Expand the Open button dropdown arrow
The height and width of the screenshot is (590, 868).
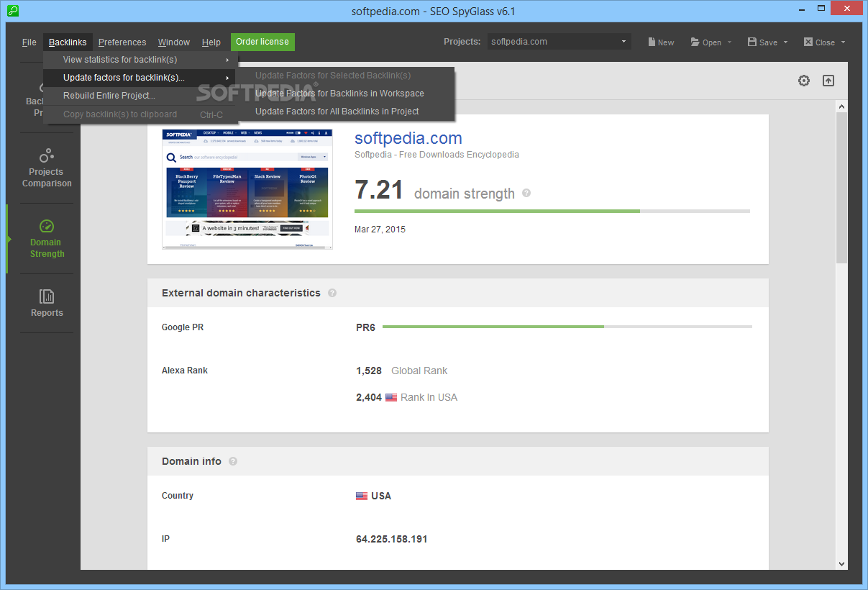(x=729, y=42)
